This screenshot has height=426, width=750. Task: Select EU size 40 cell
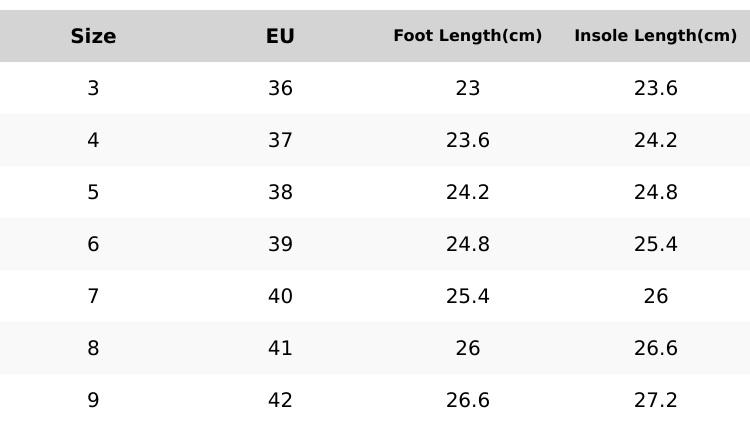(x=280, y=297)
